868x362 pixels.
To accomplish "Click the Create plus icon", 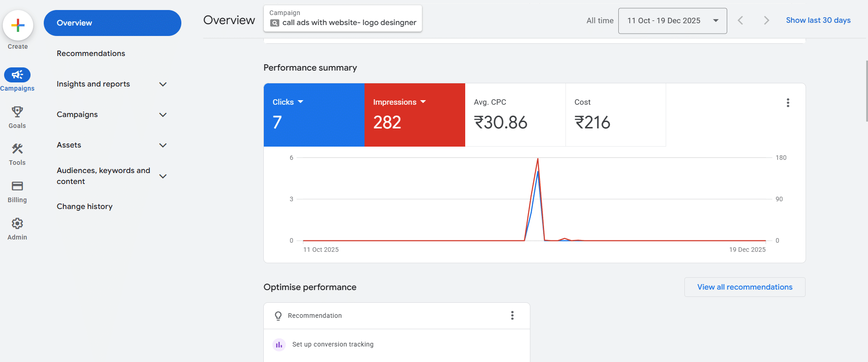I will click(18, 25).
